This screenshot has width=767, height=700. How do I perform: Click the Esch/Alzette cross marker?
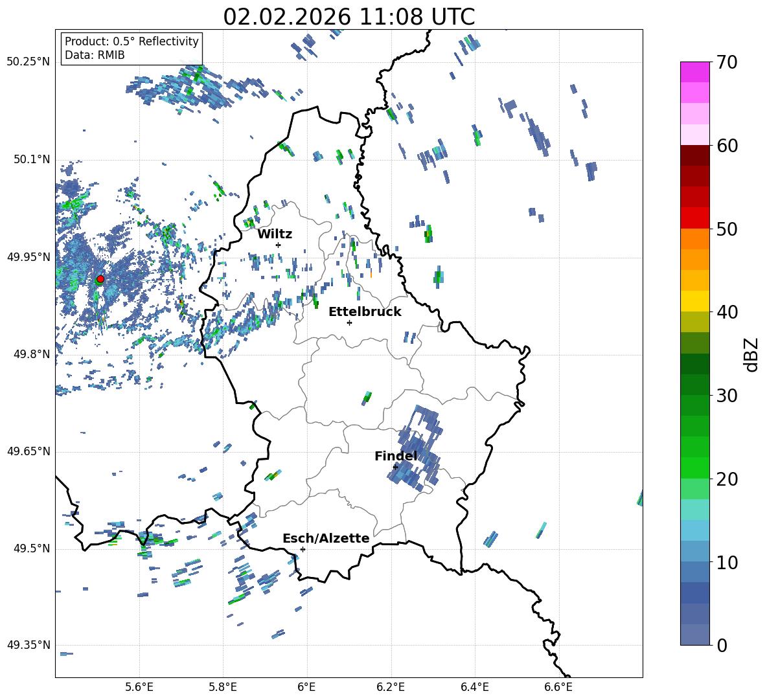pyautogui.click(x=303, y=549)
